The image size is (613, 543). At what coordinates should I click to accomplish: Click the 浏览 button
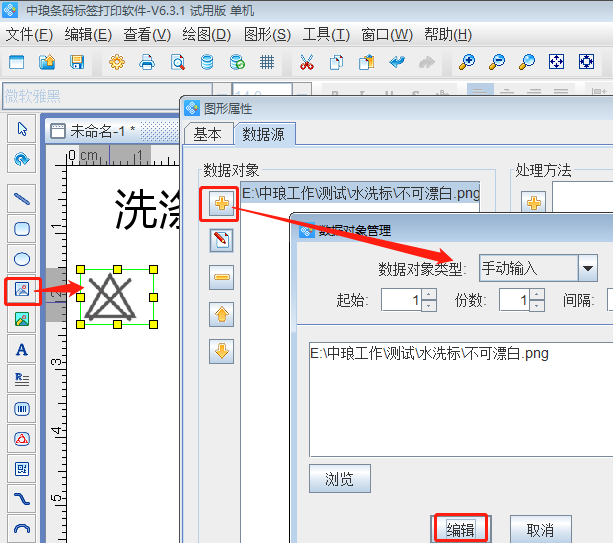click(339, 478)
